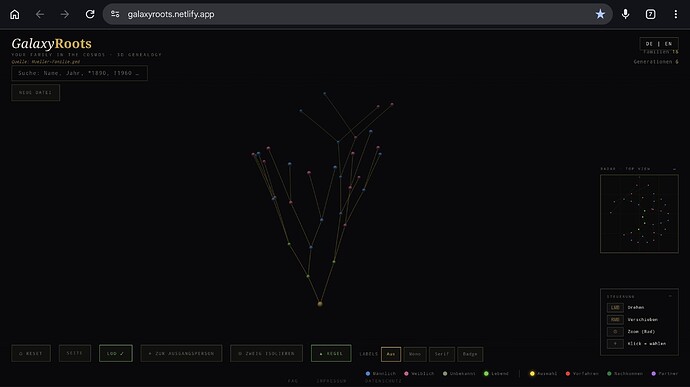Bookmark this page with the star icon
This screenshot has height=387, width=690.
[600, 14]
